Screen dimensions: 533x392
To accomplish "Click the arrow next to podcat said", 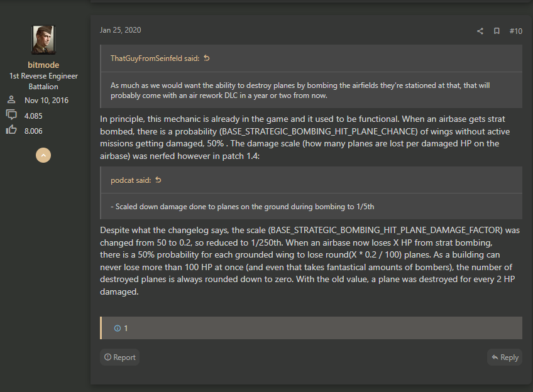I will (x=158, y=180).
